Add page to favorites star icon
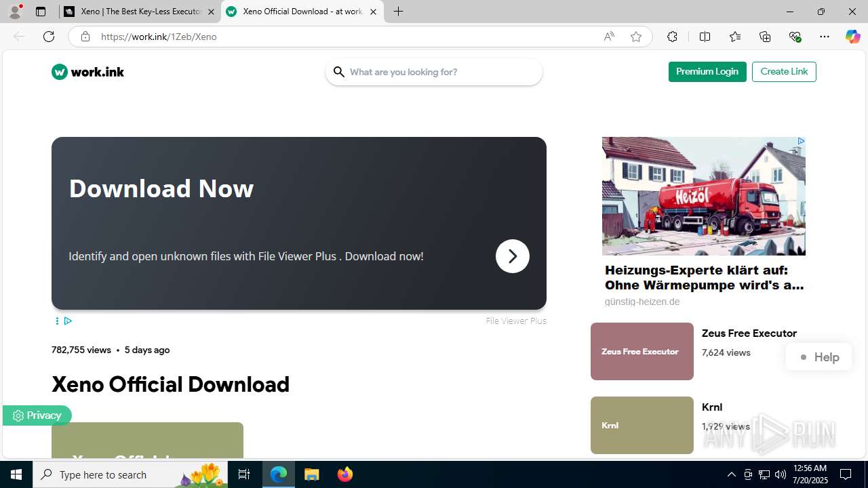This screenshot has width=868, height=488. pos(636,37)
